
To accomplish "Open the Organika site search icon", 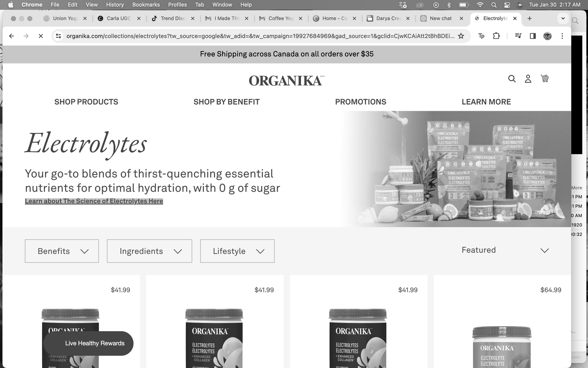I will coord(512,79).
